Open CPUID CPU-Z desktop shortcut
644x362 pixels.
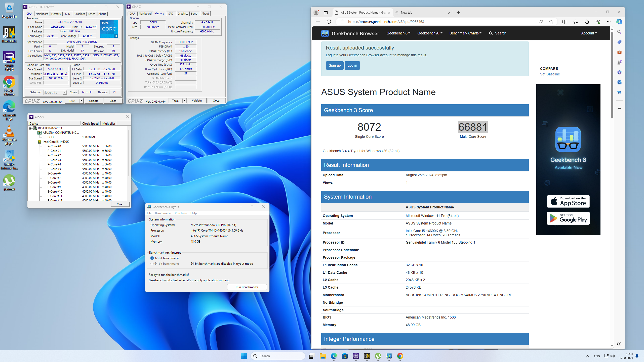(9, 61)
